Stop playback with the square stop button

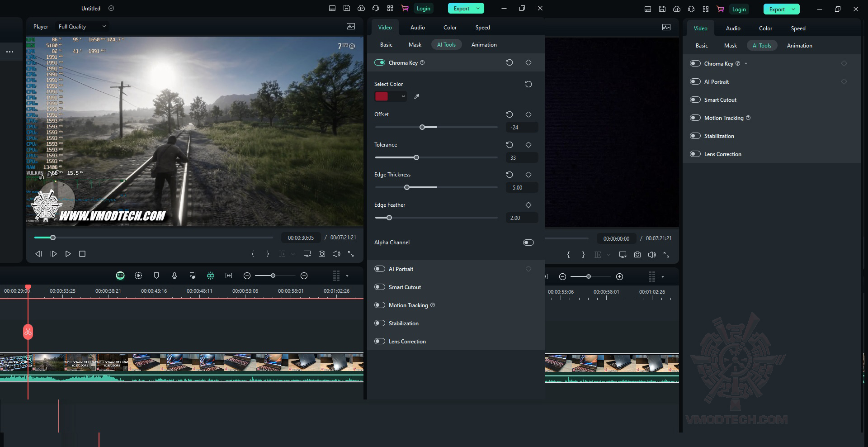(x=82, y=254)
